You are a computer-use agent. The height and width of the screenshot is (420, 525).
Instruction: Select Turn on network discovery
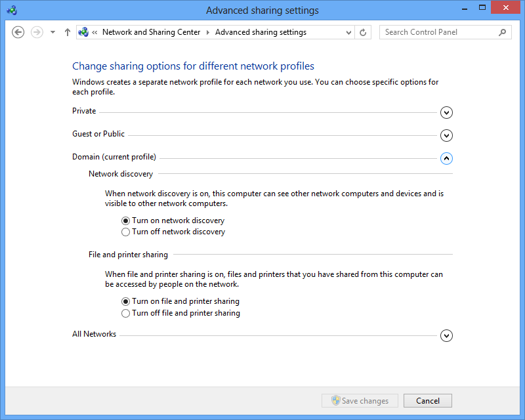173,220
